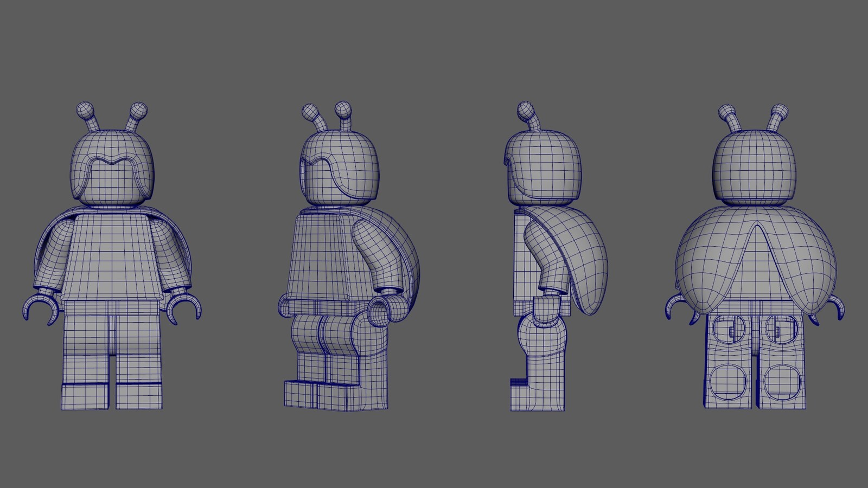Select the back-view figure with ladybug wings
The width and height of the screenshot is (868, 488).
coord(755,256)
